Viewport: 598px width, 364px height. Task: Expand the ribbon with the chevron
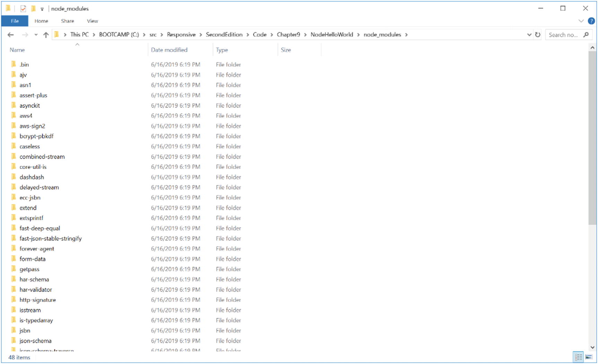pos(581,21)
